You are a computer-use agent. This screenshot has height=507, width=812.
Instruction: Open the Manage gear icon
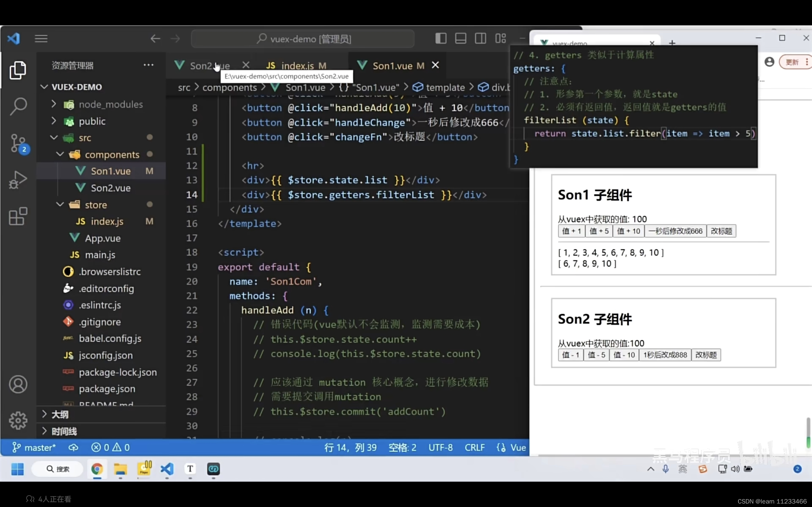[x=18, y=420]
